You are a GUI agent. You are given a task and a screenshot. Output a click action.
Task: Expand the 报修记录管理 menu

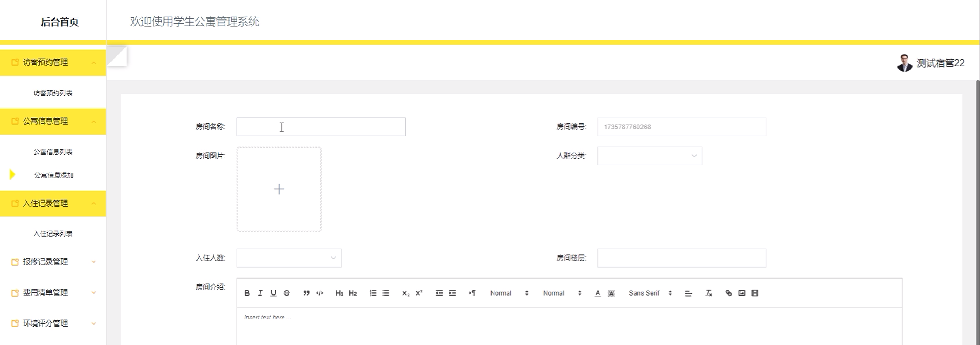[x=53, y=262]
